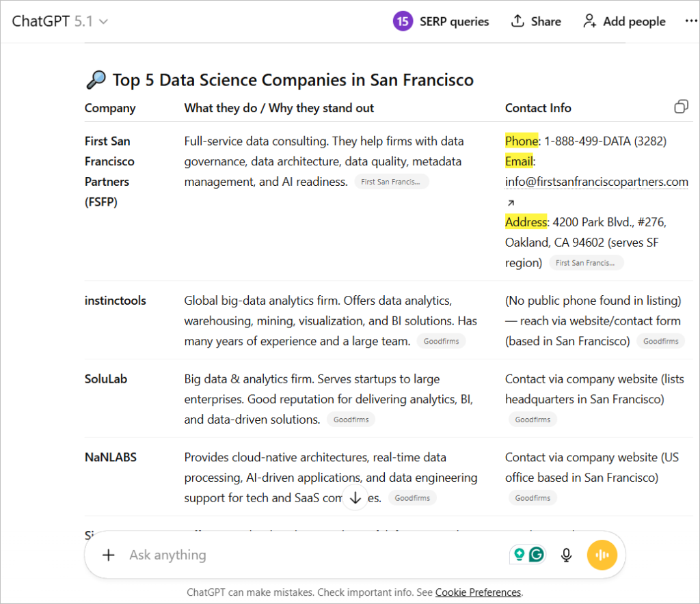Click the scroll-to-bottom down arrow button
The width and height of the screenshot is (700, 604).
355,497
